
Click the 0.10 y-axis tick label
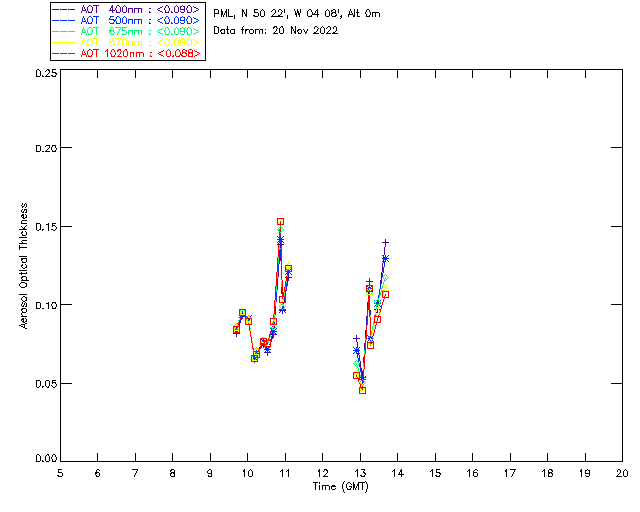(46, 305)
